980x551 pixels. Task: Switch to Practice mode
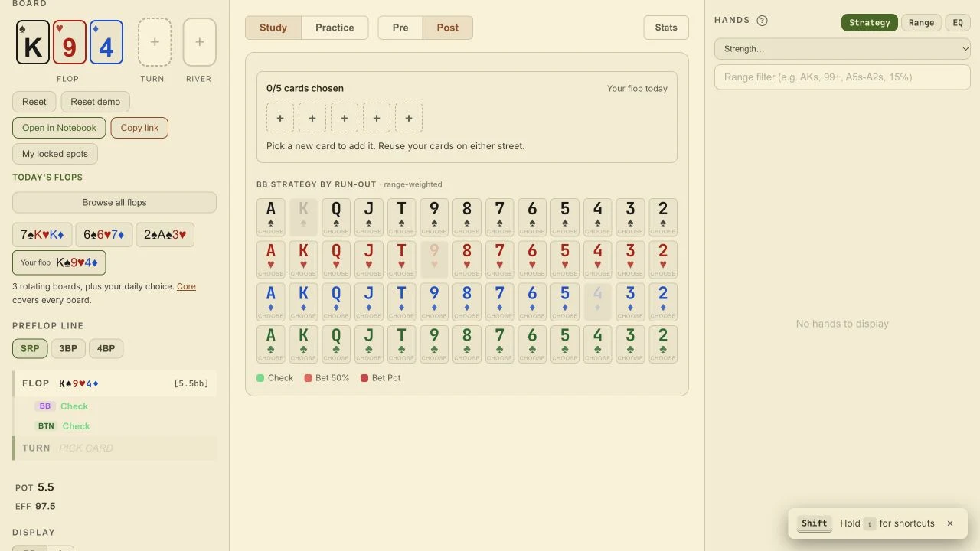[x=335, y=28]
